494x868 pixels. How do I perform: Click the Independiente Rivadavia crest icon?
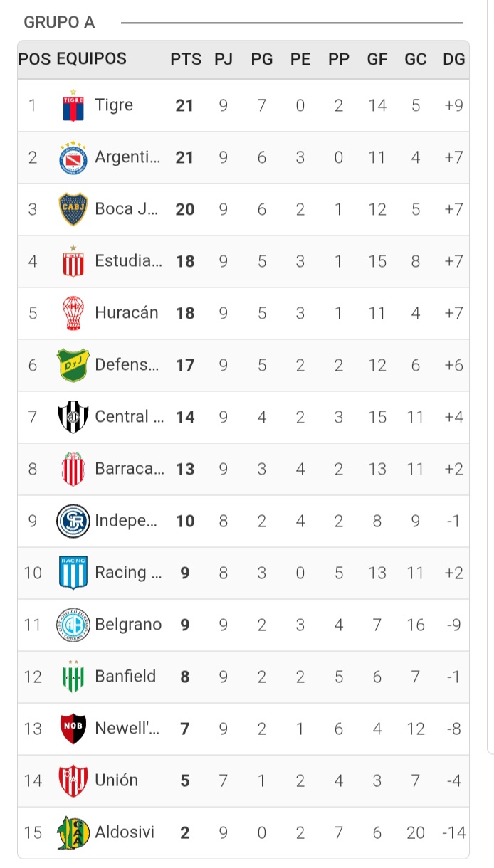click(73, 522)
